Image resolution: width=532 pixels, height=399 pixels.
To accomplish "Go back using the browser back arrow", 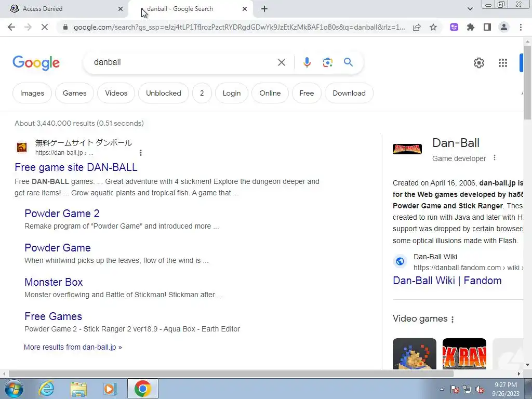I will pyautogui.click(x=11, y=27).
